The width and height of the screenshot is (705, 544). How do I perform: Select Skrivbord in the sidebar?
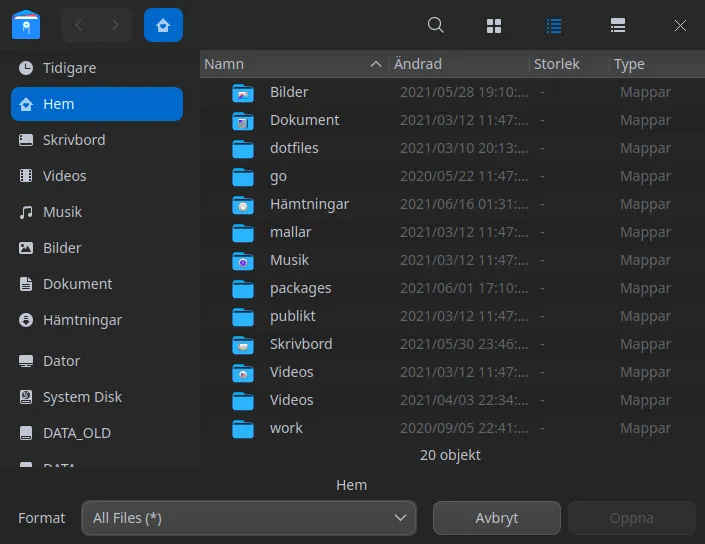point(73,140)
